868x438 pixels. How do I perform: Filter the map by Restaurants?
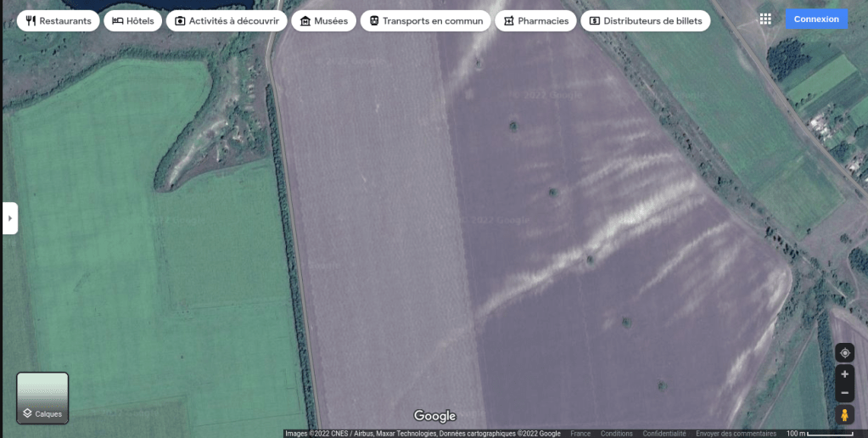(x=58, y=20)
